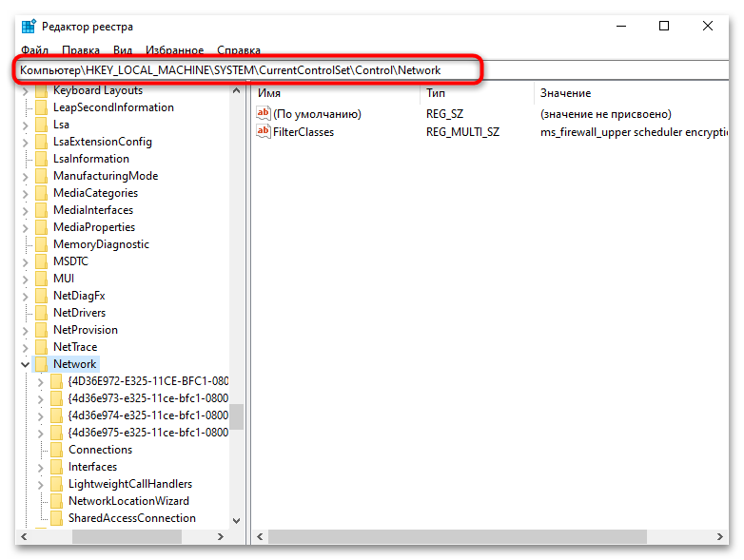Click tree pane scroll right arrow
744x560 pixels.
[x=220, y=537]
